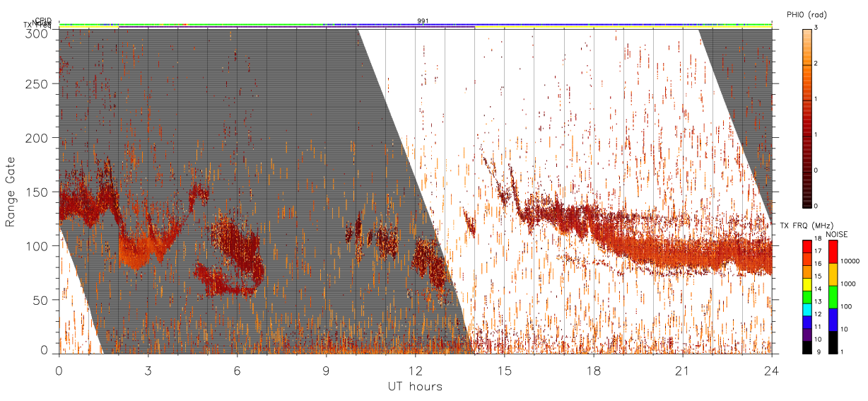Click the 'NOISE' legend title
This screenshot has height=401, width=868.
pos(838,233)
